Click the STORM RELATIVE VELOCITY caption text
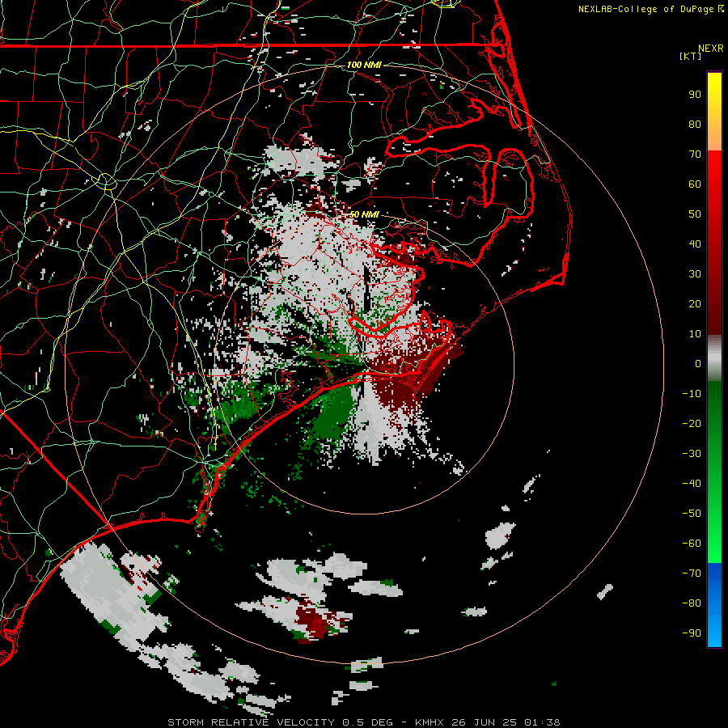This screenshot has height=728, width=728. tap(252, 722)
